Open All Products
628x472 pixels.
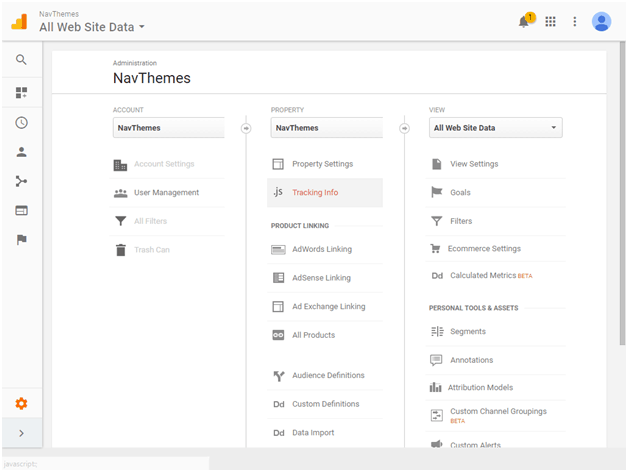point(313,335)
